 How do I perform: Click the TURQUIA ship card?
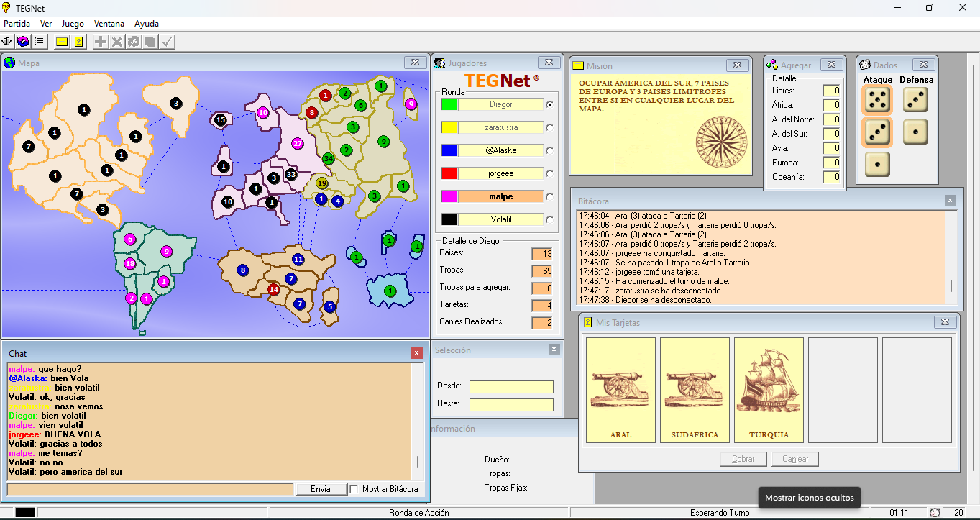pos(769,391)
